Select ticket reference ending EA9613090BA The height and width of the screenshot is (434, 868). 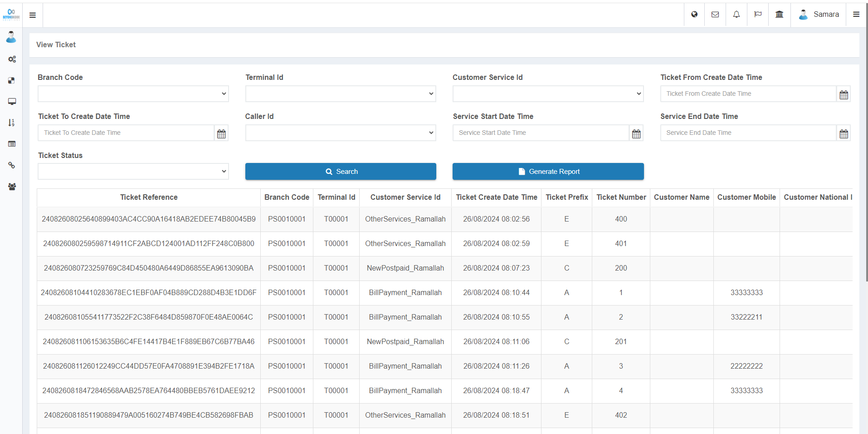click(149, 268)
